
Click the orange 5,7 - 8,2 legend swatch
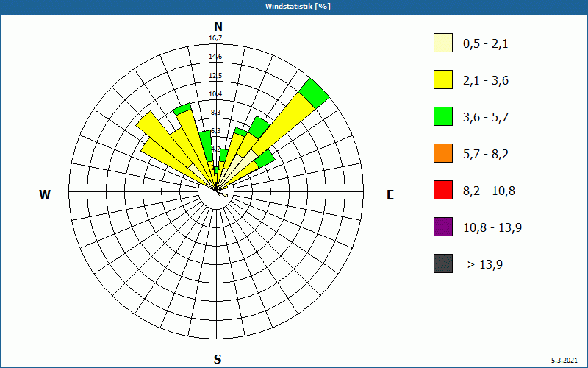(443, 153)
